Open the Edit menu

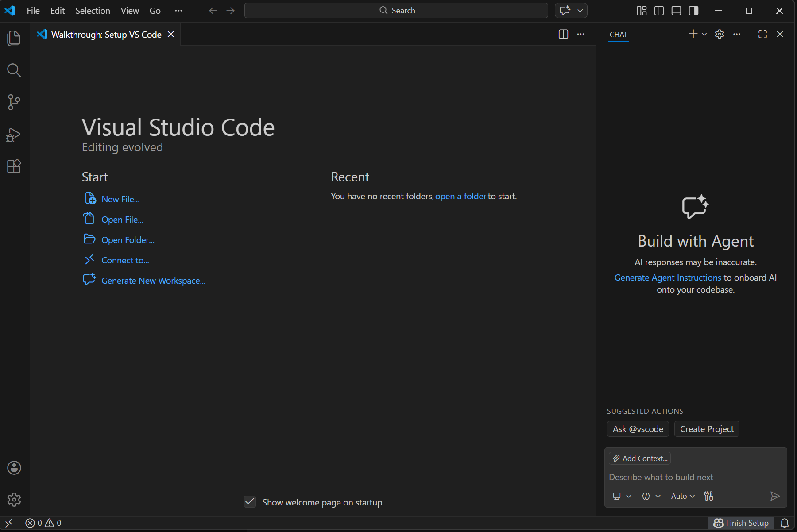point(58,11)
